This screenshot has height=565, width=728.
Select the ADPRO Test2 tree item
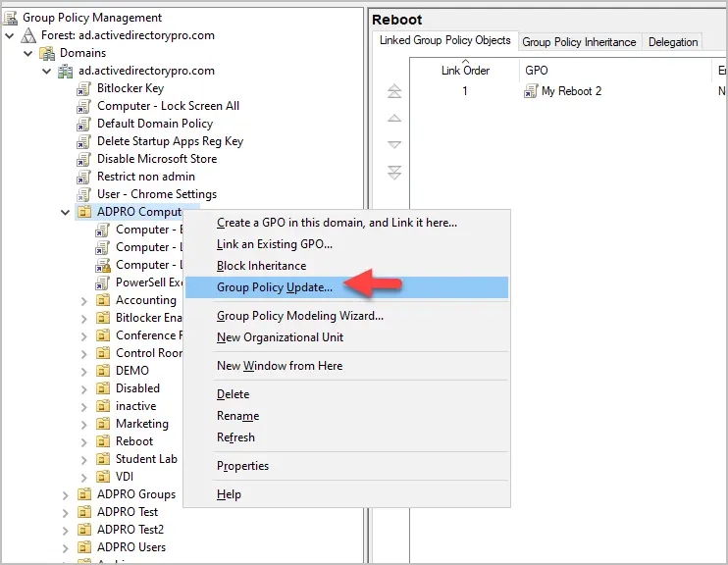(x=130, y=530)
